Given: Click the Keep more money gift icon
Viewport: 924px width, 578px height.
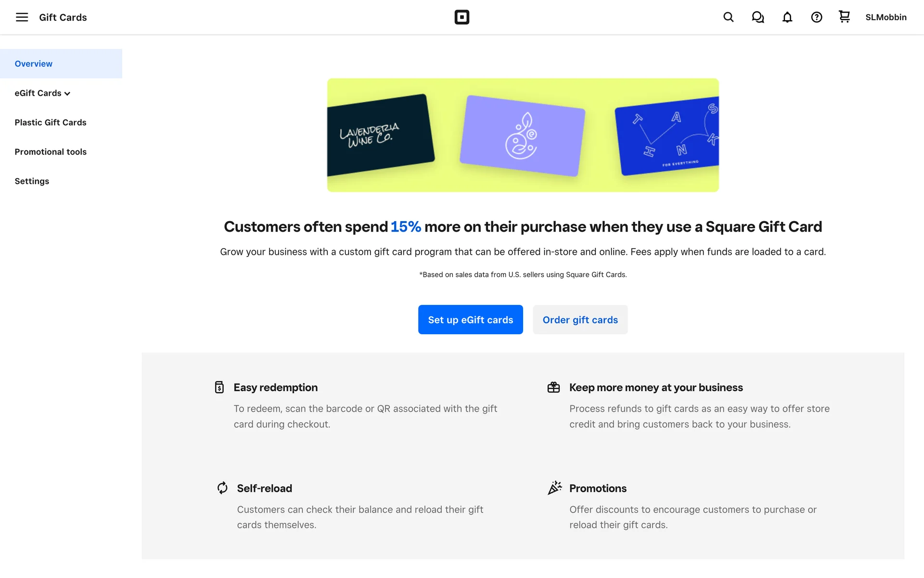Looking at the screenshot, I should [x=553, y=387].
